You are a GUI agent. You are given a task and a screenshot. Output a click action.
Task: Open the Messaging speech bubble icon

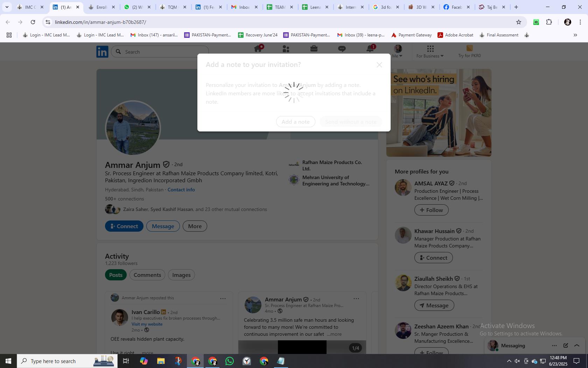tap(342, 49)
